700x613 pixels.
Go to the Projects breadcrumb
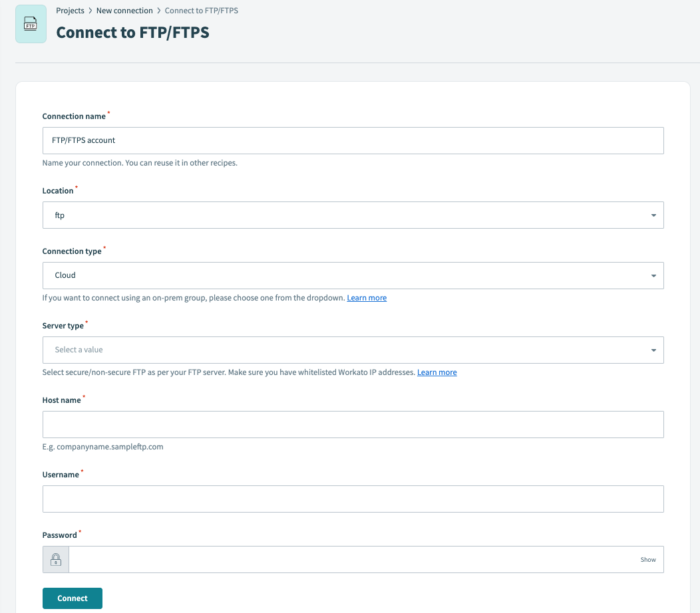pyautogui.click(x=70, y=11)
